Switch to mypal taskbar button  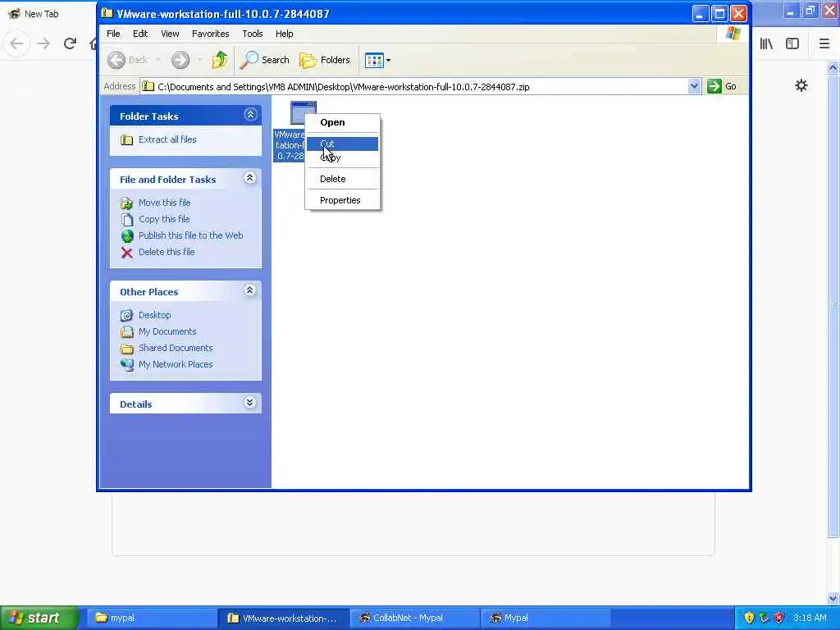[x=150, y=618]
